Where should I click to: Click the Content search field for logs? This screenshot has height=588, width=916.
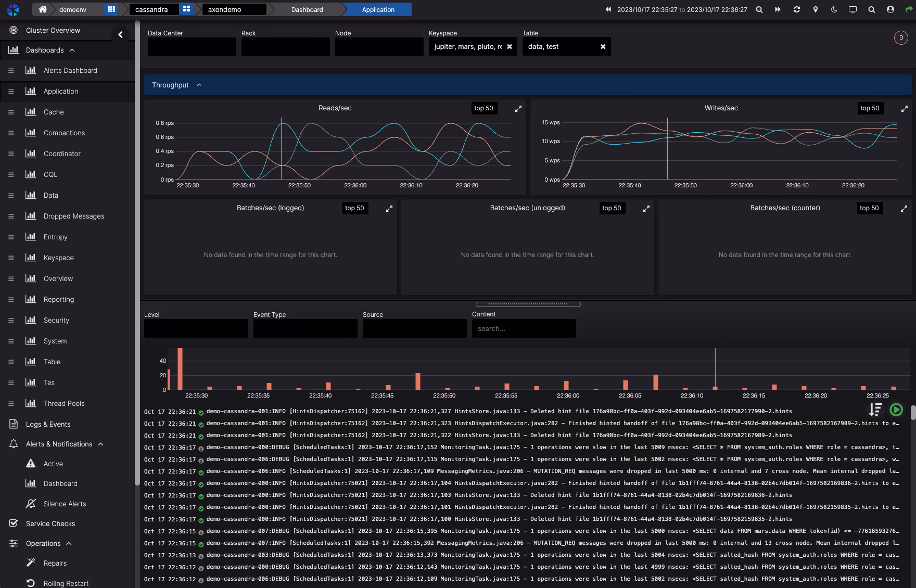(x=524, y=328)
